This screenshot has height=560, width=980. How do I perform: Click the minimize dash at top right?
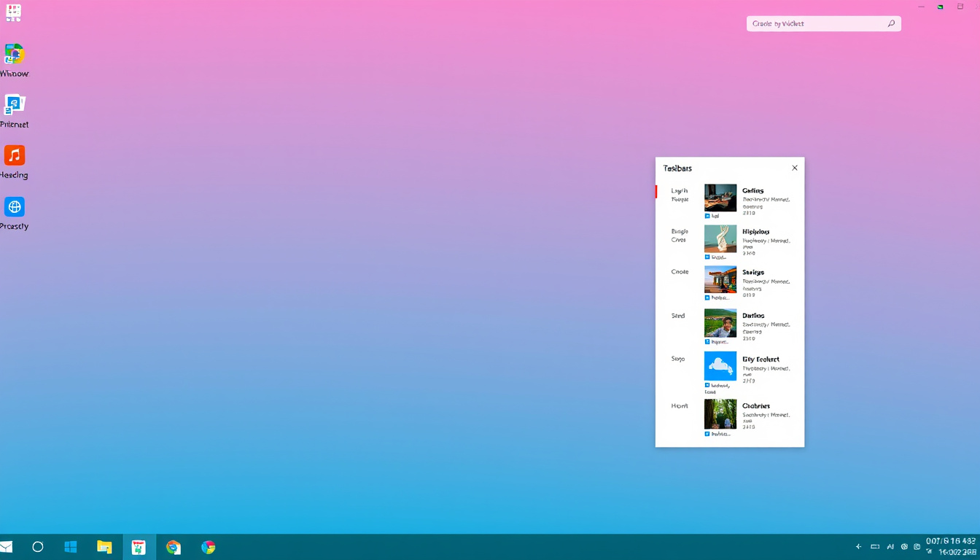(x=922, y=7)
